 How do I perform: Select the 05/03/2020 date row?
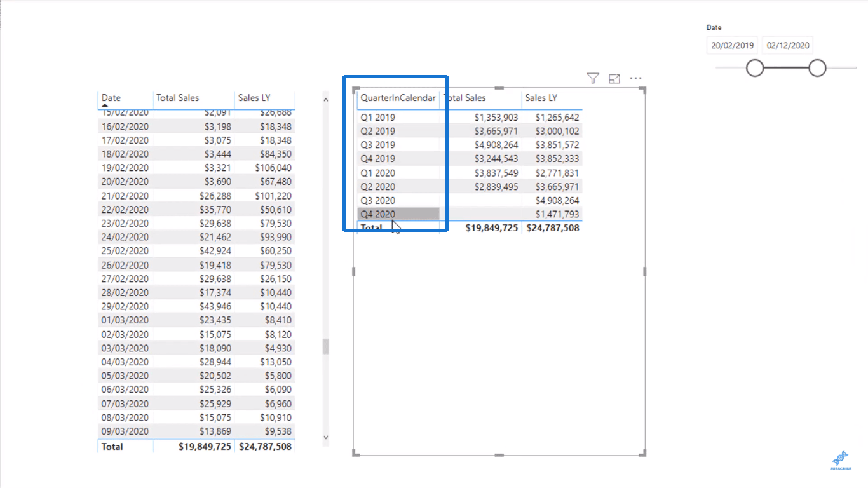coord(196,376)
